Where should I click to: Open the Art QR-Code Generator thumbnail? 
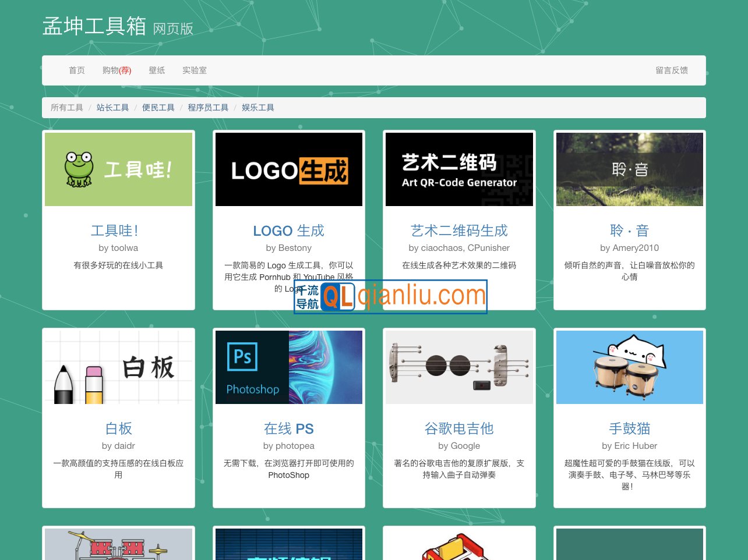tap(459, 169)
